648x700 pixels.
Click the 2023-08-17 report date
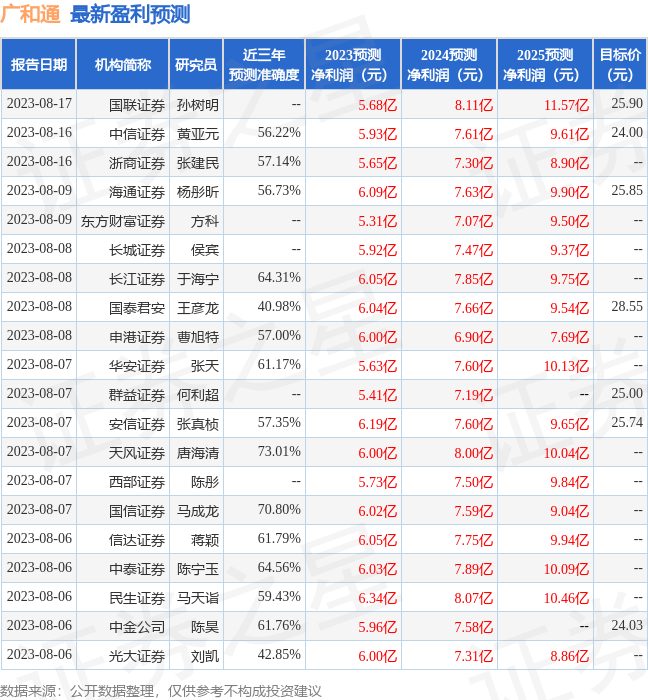coord(39,104)
